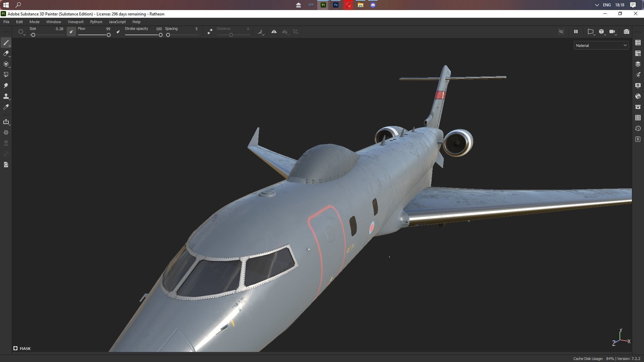The image size is (644, 362).
Task: Open the Properties brush panel
Action: (x=638, y=75)
